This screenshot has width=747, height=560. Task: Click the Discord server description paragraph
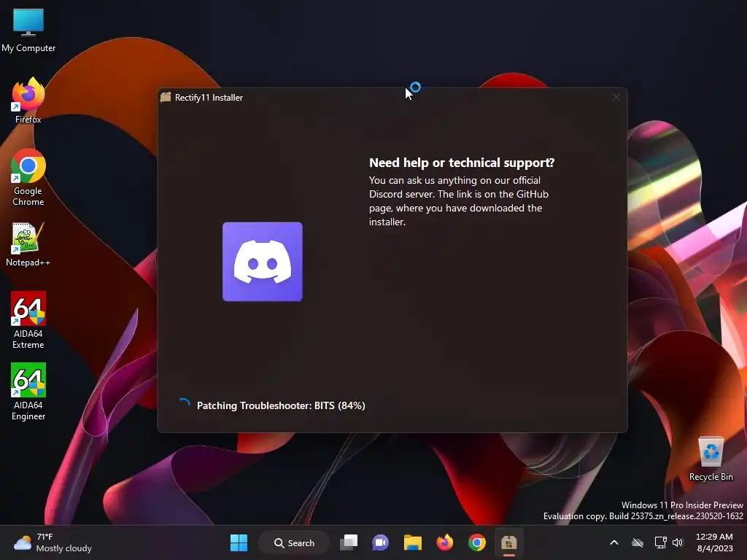459,201
